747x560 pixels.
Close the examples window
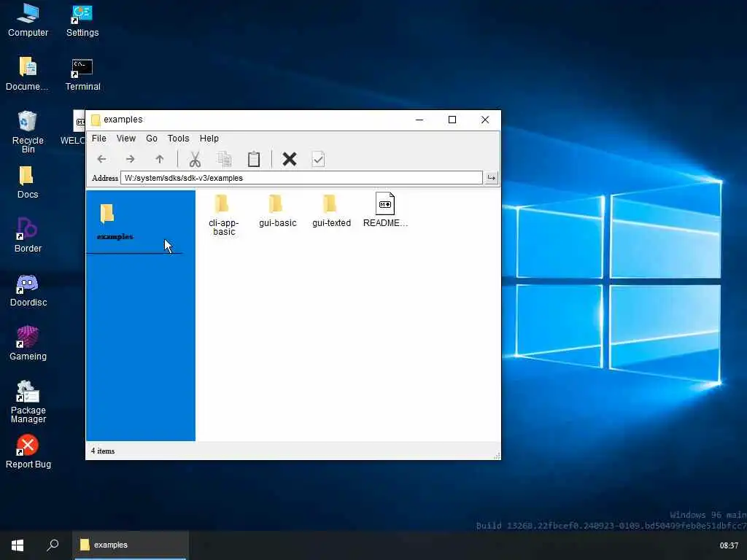[x=485, y=120]
